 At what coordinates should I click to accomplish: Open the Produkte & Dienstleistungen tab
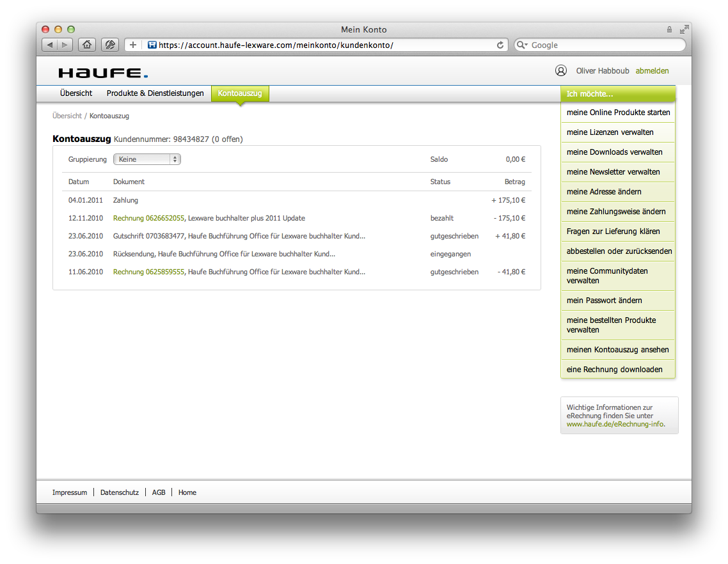[155, 93]
